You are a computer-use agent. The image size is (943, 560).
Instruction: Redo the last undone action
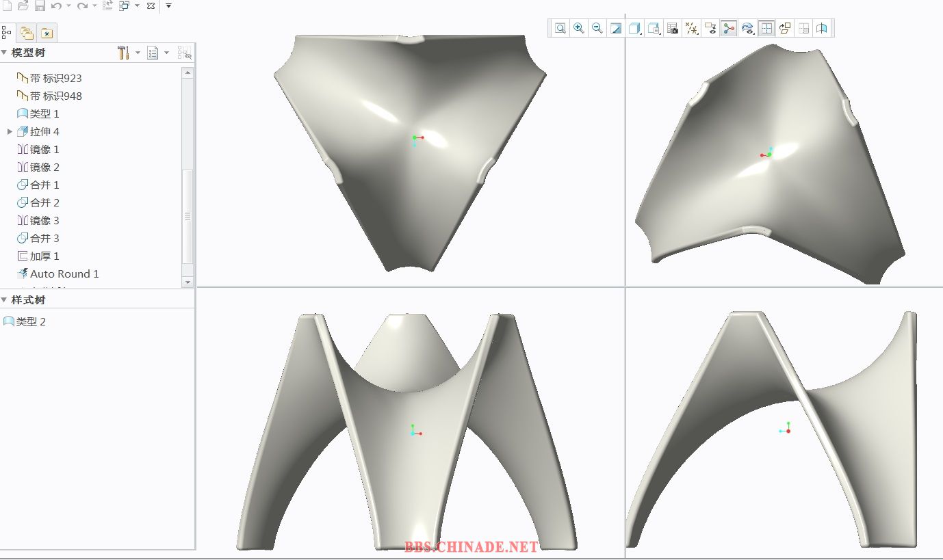pos(82,5)
